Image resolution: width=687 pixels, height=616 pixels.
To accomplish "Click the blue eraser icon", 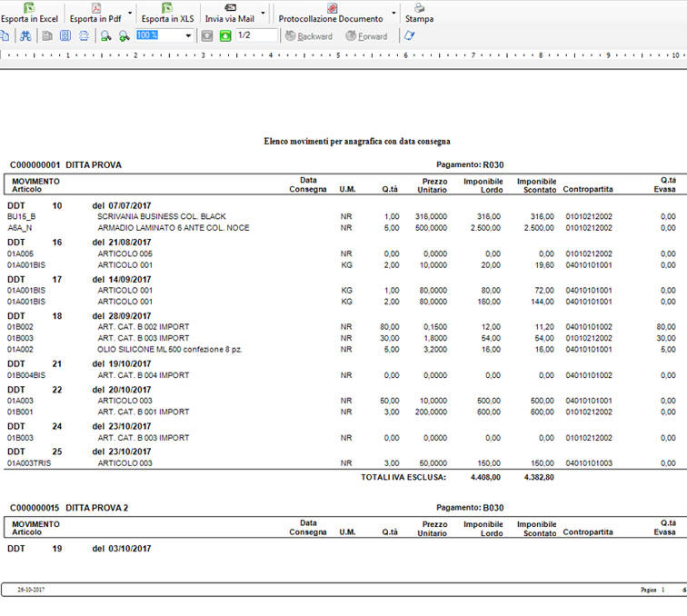I will (409, 36).
